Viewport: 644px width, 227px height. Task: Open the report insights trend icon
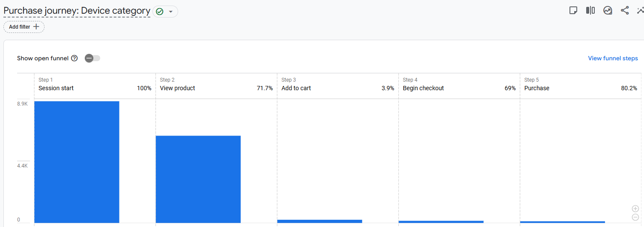pos(608,11)
